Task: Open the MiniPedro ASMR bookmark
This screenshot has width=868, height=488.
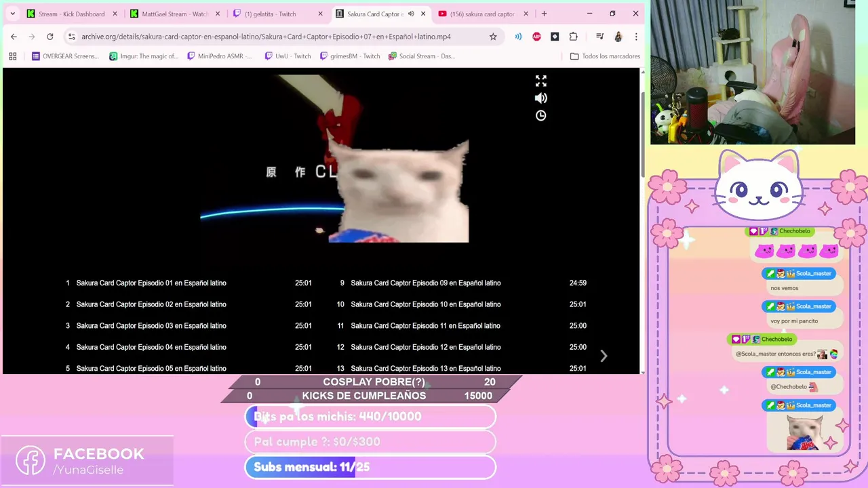Action: tap(219, 56)
